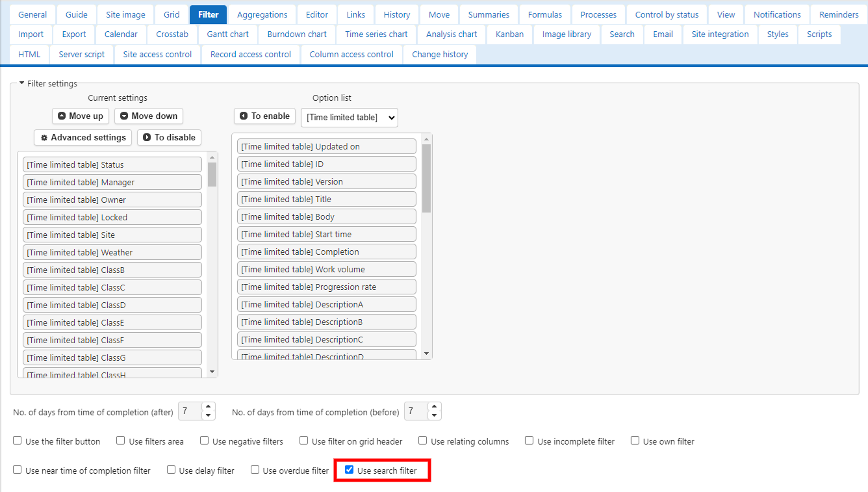868x492 pixels.
Task: Select Manager in Current settings list
Action: click(x=112, y=182)
